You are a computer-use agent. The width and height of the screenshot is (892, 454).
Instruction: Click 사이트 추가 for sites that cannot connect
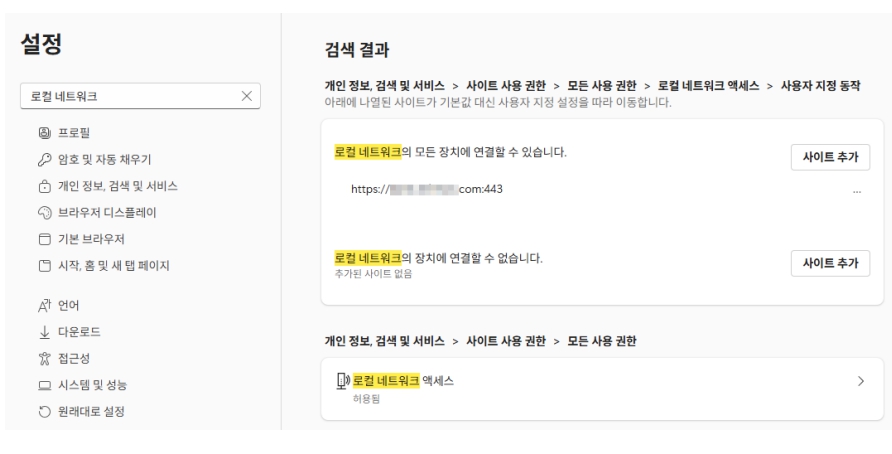[830, 263]
